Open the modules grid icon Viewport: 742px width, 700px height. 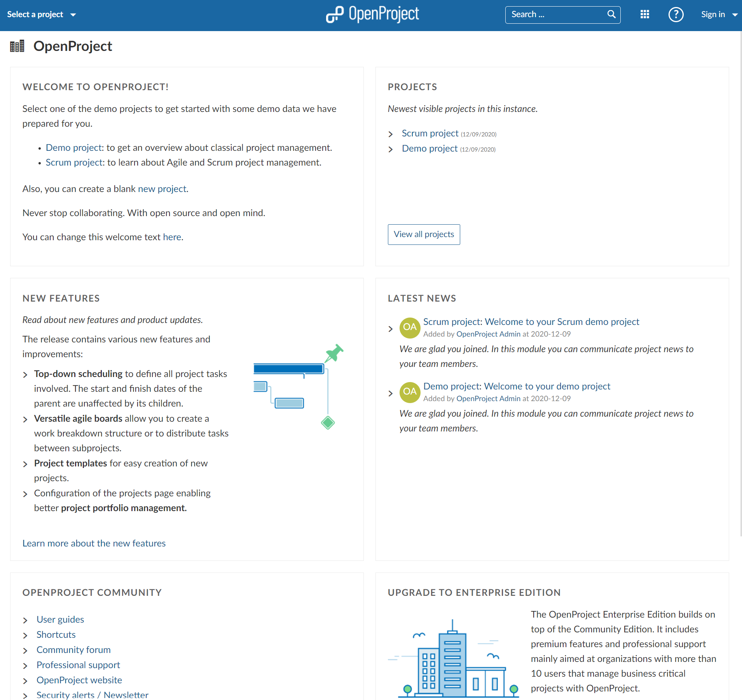645,14
